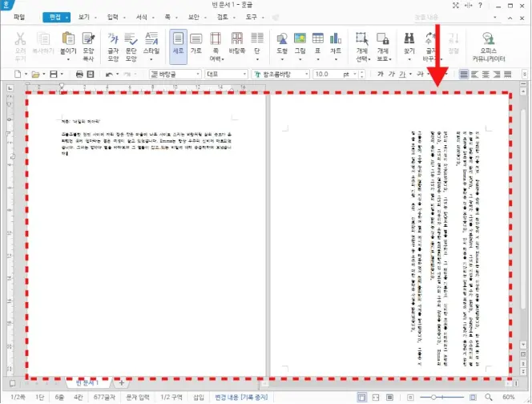Image resolution: width=532 pixels, height=404 pixels.
Task: Click the 붙이기 (Paste) icon
Action: point(68,42)
